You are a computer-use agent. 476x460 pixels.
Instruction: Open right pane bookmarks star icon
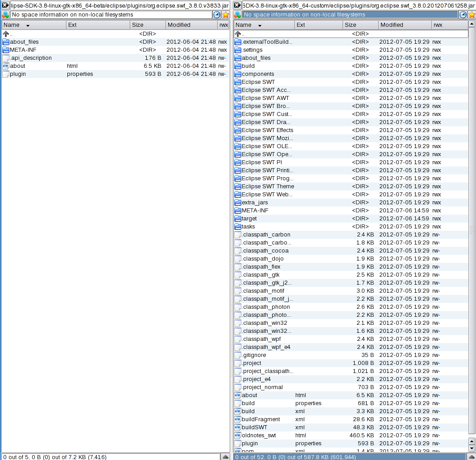pos(472,15)
